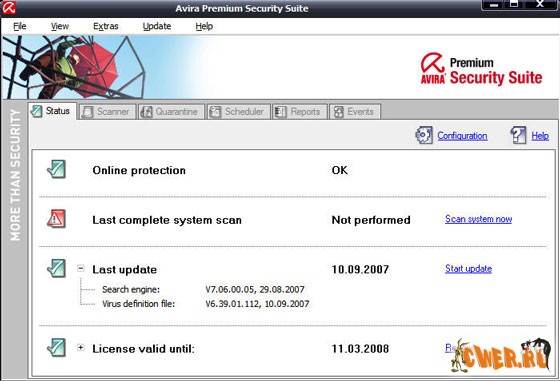Switch to the Quarantine tab
The height and width of the screenshot is (381, 560).
(171, 112)
